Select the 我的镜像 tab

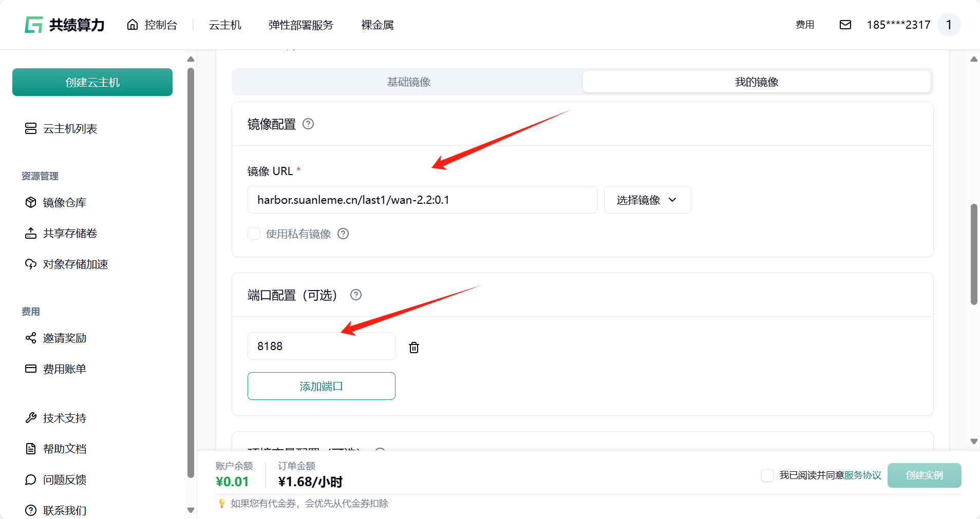coord(756,82)
